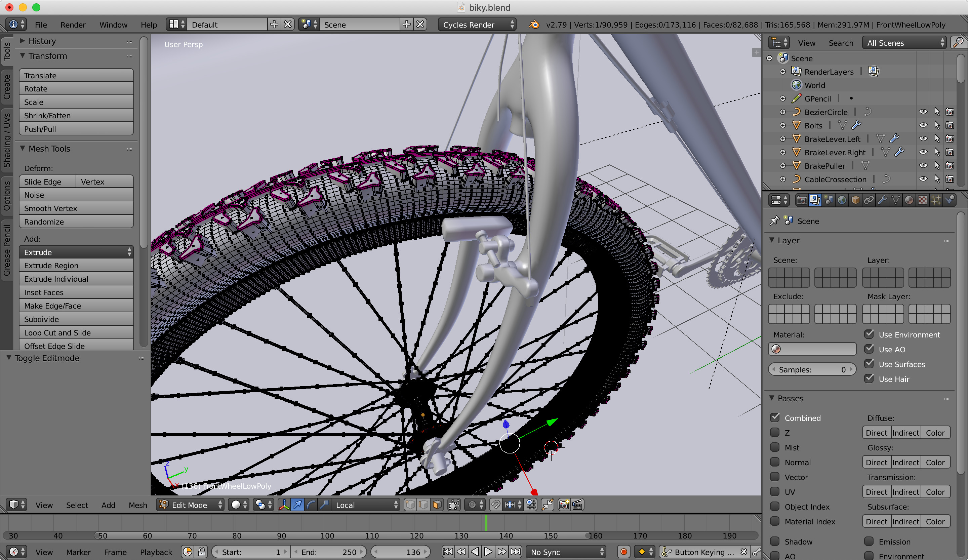Select the rotate manipulator arc icon

(x=311, y=505)
